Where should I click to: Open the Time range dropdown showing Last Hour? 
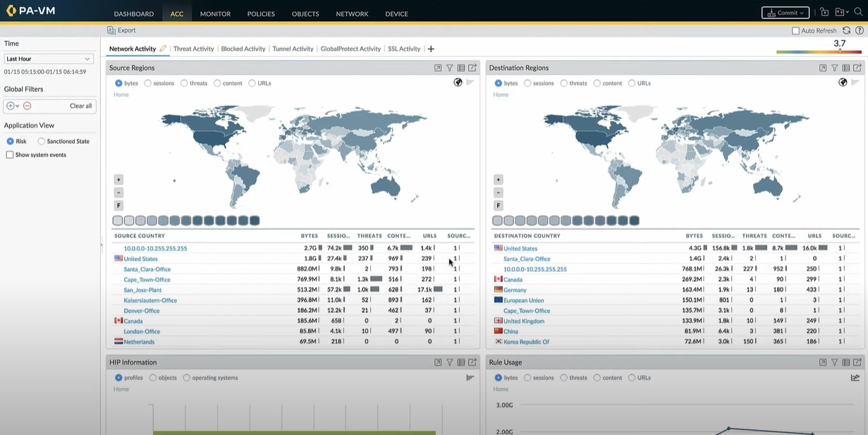(49, 58)
